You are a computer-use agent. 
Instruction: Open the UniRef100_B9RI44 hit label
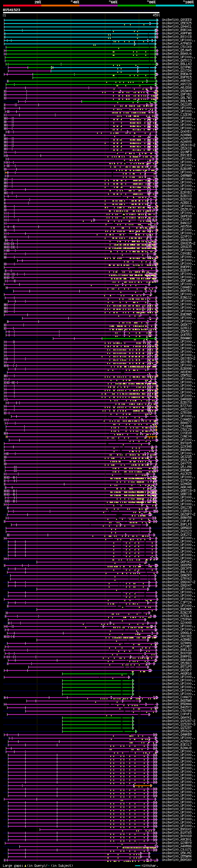pyautogui.click(x=177, y=30)
